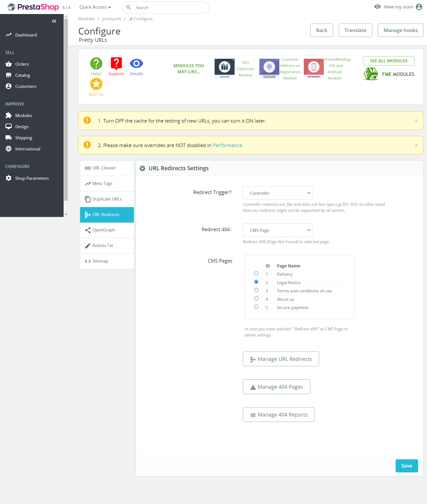This screenshot has width=427, height=504.
Task: Select the Delivery CMS page radio
Action: (x=256, y=273)
